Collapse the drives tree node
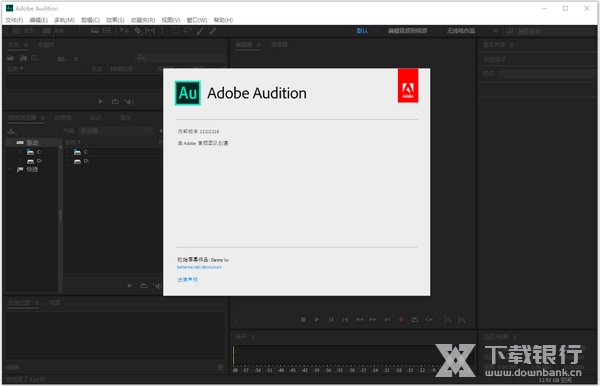Image resolution: width=600 pixels, height=386 pixels. [10, 142]
